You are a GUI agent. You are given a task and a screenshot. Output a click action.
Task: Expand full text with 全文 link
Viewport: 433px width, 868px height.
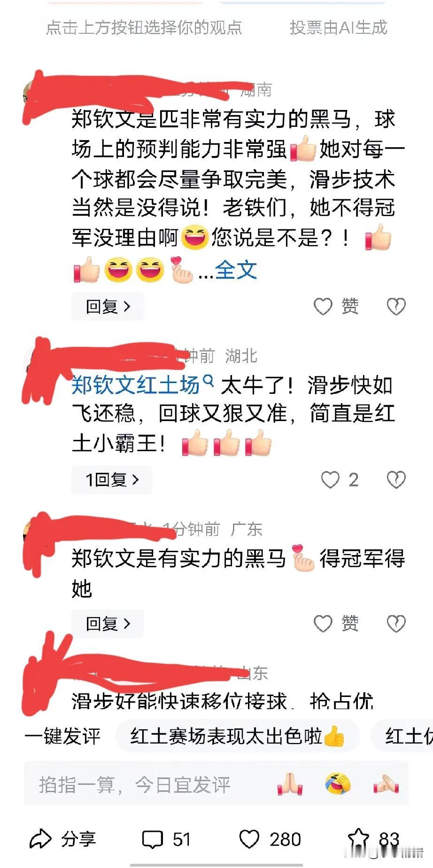point(236,270)
